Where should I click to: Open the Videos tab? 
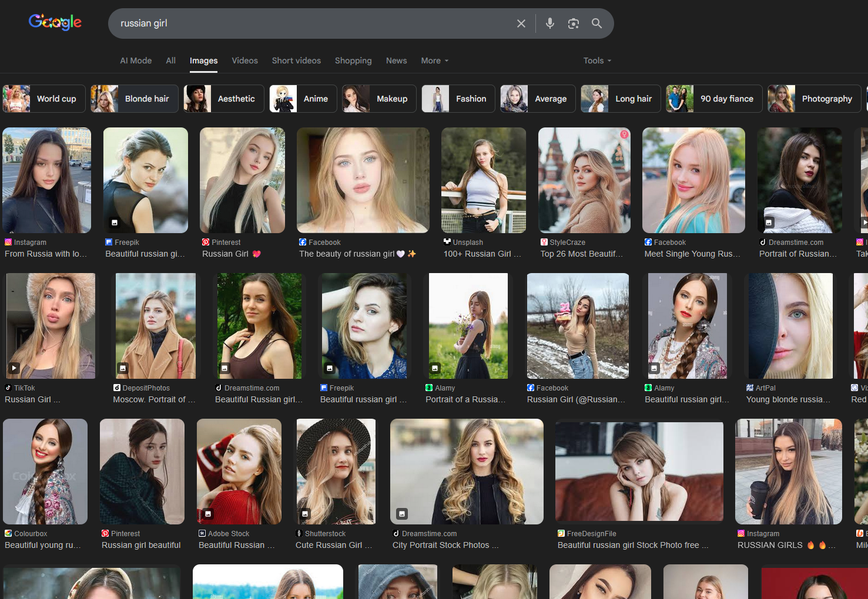pyautogui.click(x=244, y=60)
